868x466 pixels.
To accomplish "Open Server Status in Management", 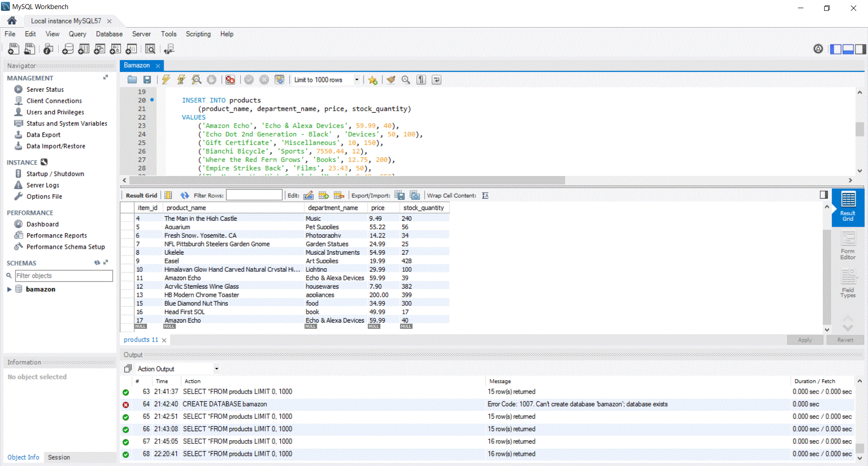I will [45, 90].
